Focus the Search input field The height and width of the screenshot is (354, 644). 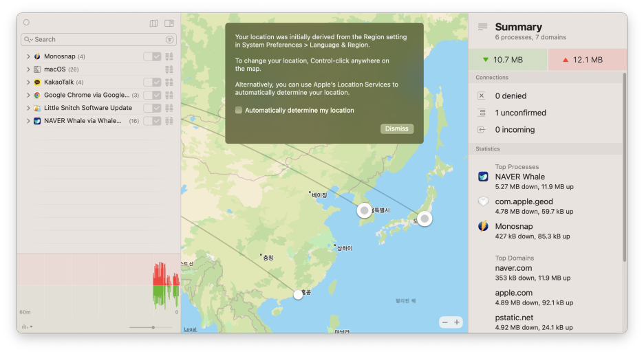[x=98, y=39]
